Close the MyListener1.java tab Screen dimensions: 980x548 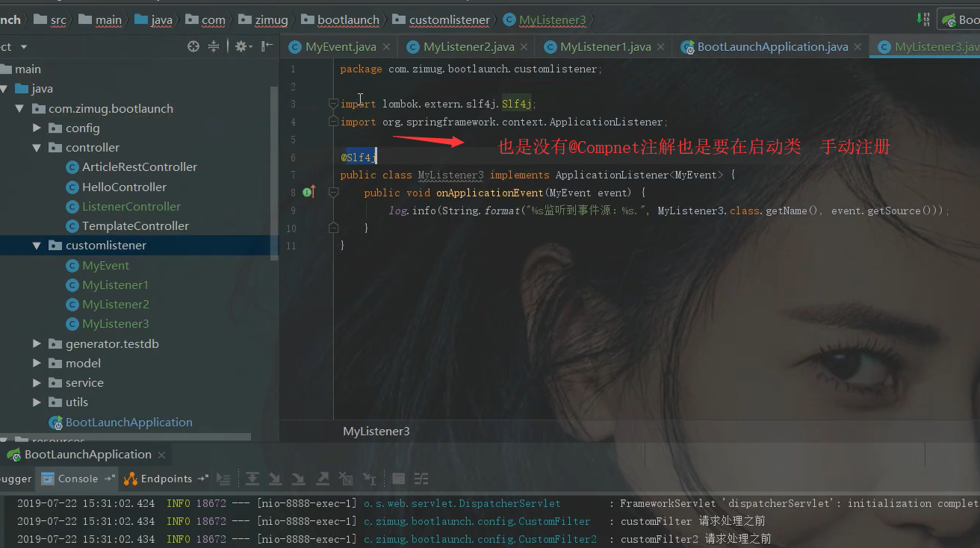coord(661,46)
